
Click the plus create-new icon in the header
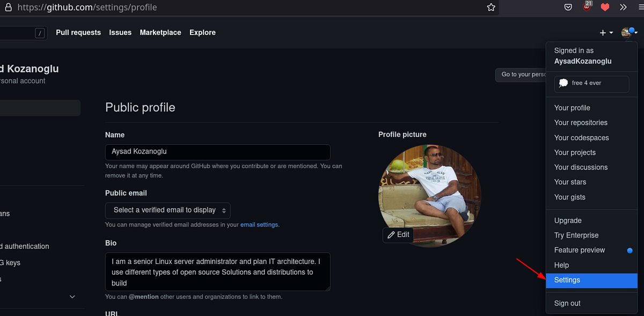pos(602,32)
